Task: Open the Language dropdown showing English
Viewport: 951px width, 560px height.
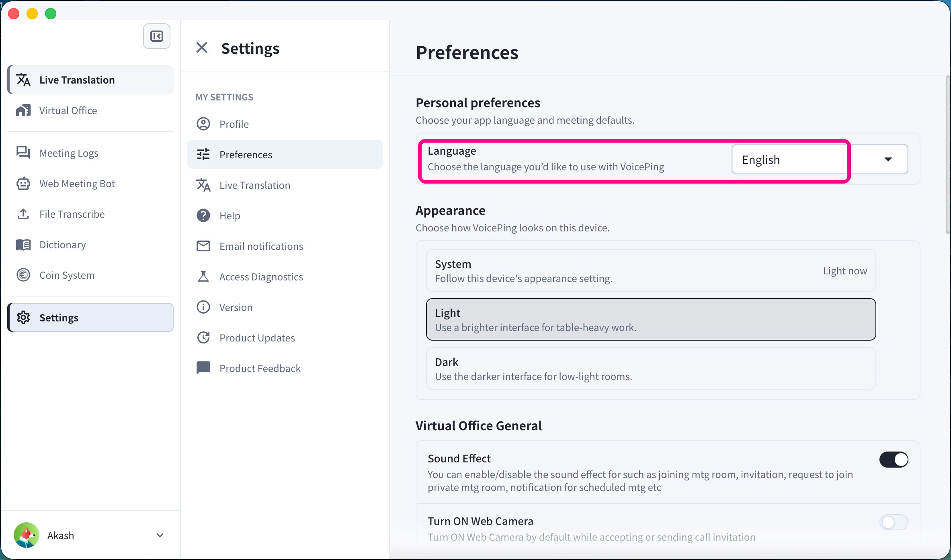Action: coord(820,159)
